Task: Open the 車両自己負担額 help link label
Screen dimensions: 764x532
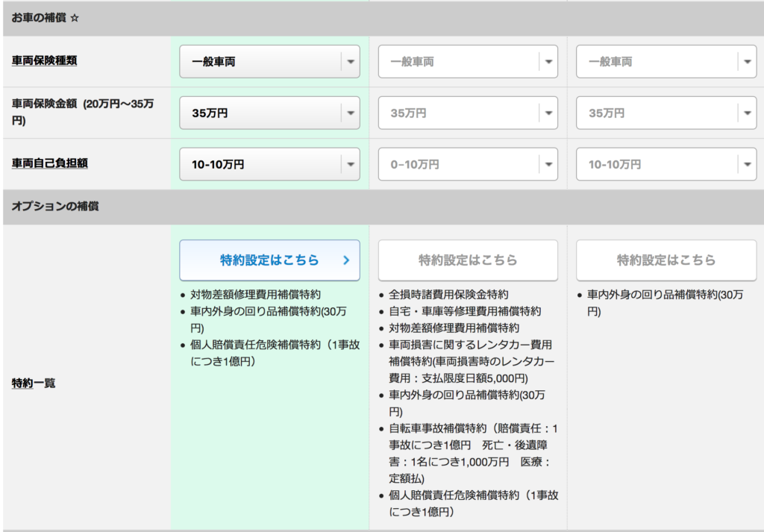Action: point(49,162)
